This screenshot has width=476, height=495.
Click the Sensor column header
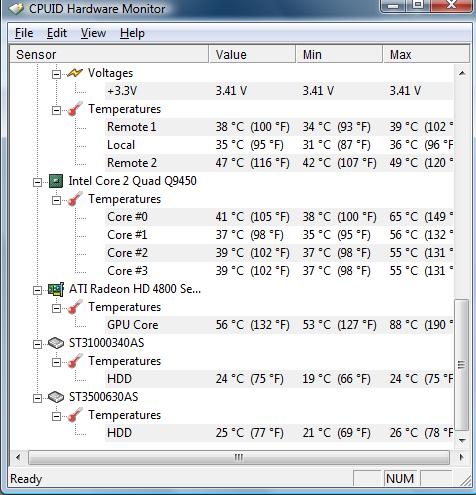click(109, 54)
